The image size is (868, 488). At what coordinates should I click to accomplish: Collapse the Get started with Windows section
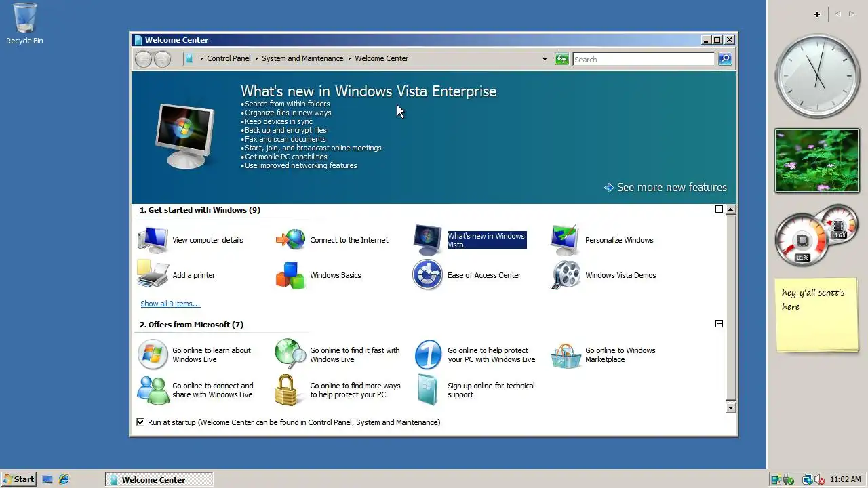pyautogui.click(x=719, y=209)
